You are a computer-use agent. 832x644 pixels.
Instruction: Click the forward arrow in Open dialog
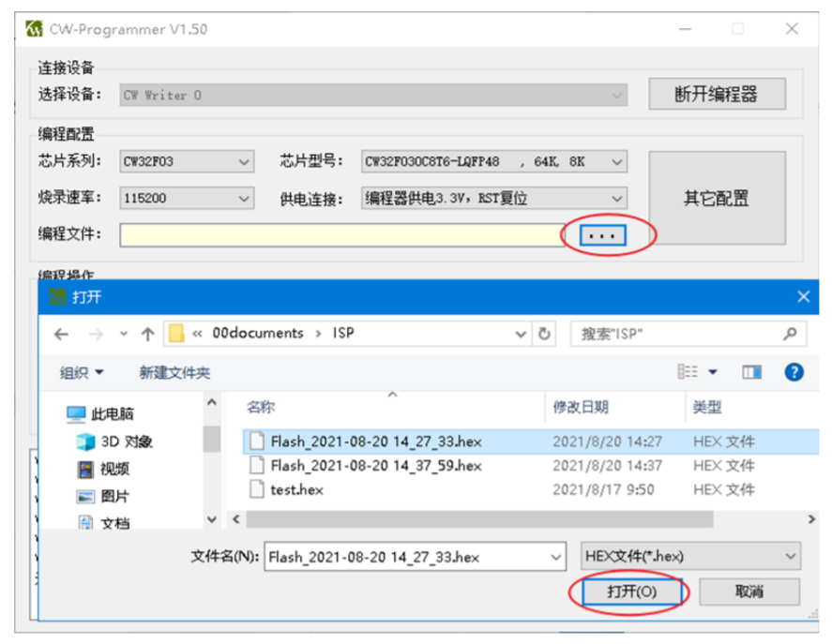pos(96,335)
